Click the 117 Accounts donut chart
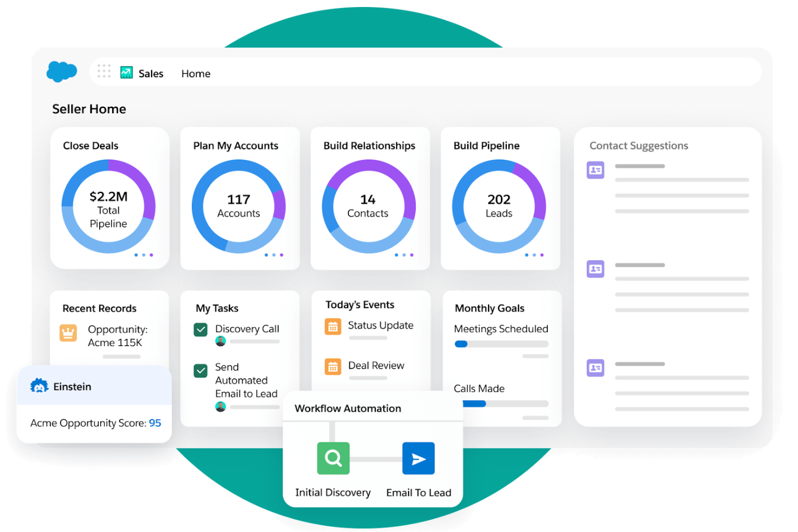This screenshot has height=532, width=798. 239,206
